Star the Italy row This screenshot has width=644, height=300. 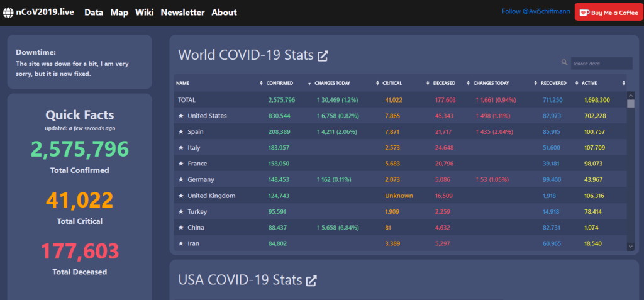tap(180, 148)
